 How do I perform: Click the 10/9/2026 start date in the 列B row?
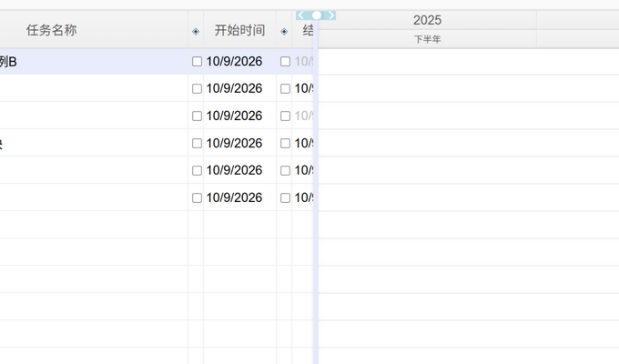[234, 62]
